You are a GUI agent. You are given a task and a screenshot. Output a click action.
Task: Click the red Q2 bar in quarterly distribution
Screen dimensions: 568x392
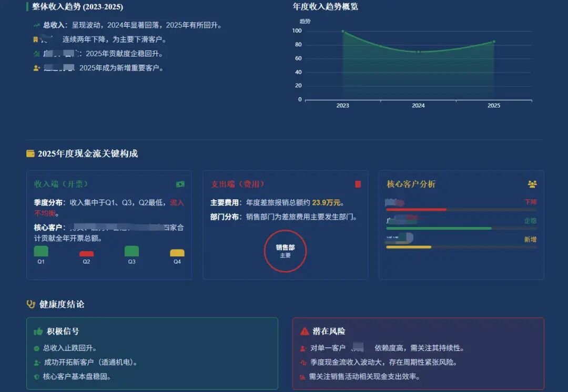86,253
